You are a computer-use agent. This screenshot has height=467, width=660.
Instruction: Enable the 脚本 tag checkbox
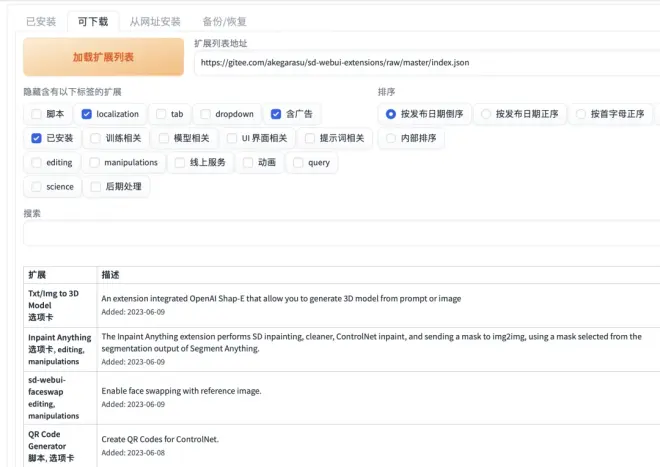[37, 114]
